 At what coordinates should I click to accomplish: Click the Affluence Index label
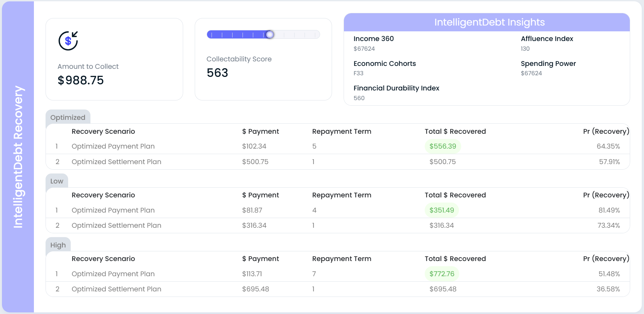(x=547, y=39)
